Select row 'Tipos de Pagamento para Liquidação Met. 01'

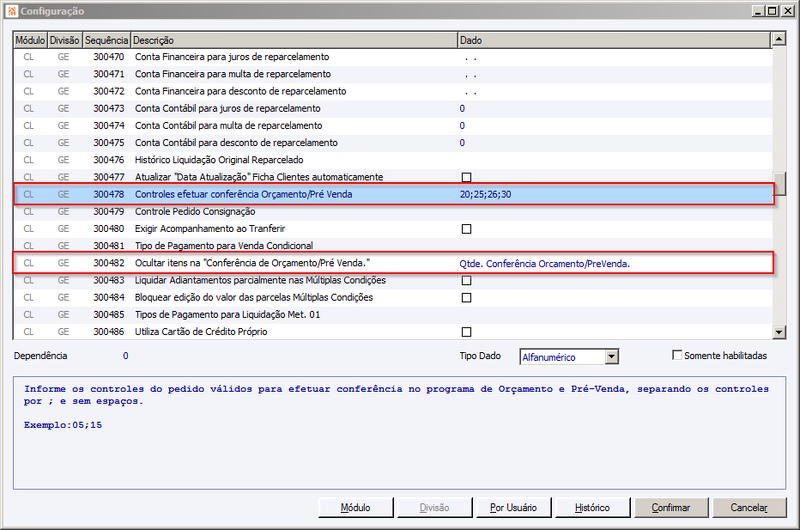click(392, 315)
